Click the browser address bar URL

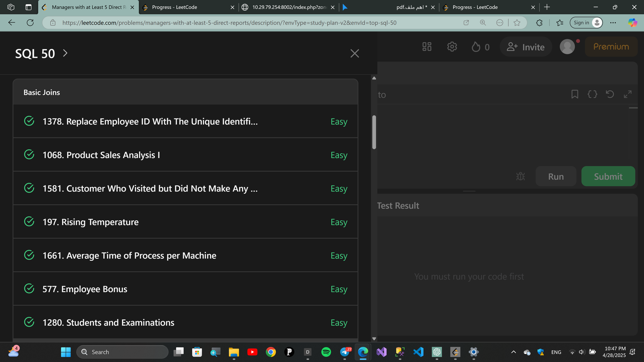point(229,22)
